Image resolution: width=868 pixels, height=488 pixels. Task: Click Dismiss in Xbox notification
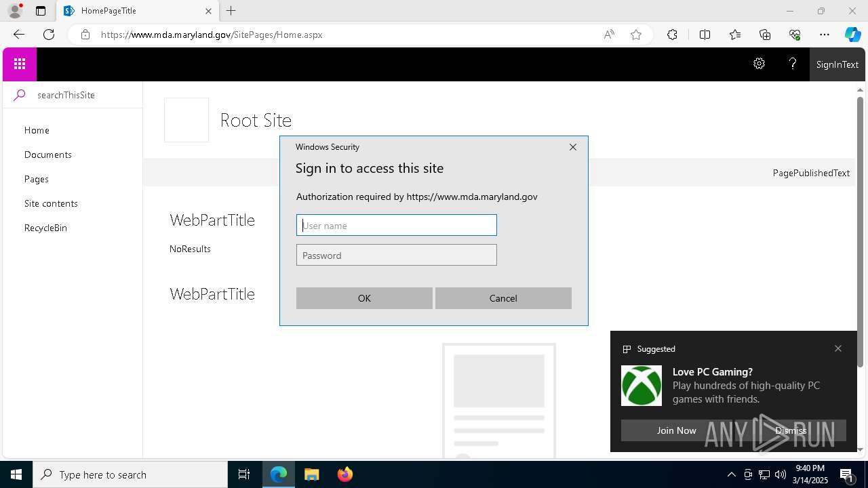pyautogui.click(x=791, y=430)
